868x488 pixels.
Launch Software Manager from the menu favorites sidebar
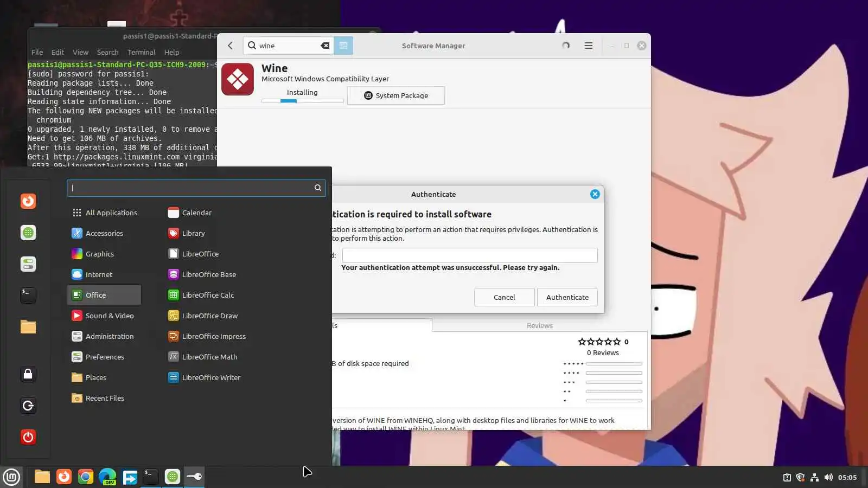point(28,233)
